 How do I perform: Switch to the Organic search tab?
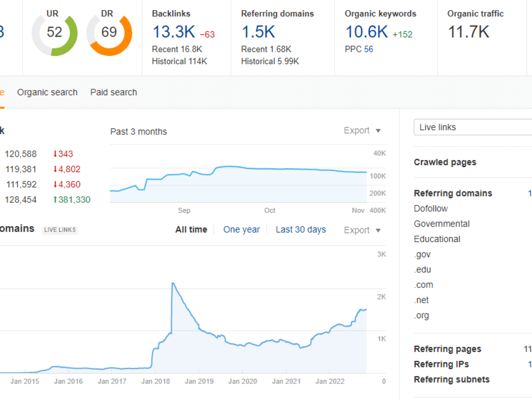coord(47,92)
